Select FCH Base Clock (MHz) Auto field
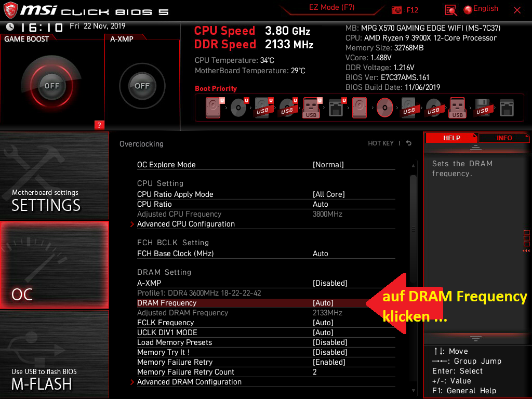Viewport: 532px width, 399px height. click(320, 254)
